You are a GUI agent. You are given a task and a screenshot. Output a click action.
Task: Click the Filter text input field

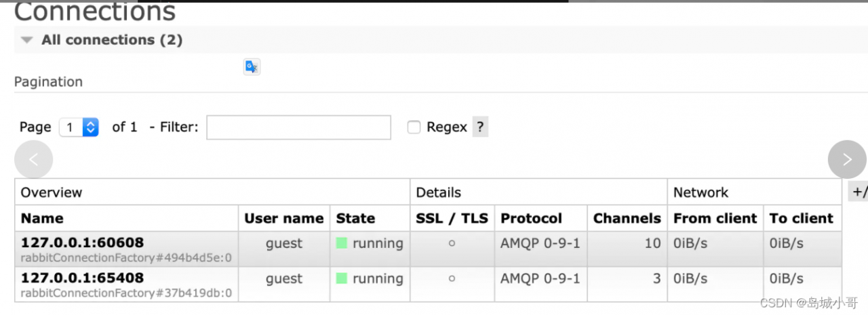(x=298, y=127)
